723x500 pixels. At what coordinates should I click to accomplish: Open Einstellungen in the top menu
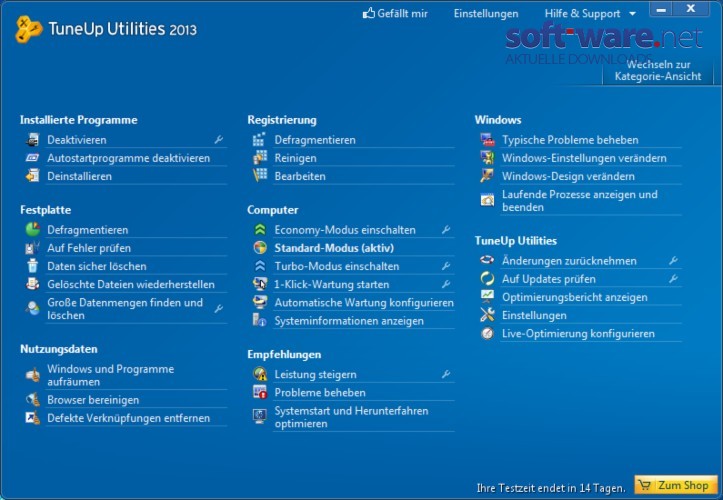tap(486, 14)
